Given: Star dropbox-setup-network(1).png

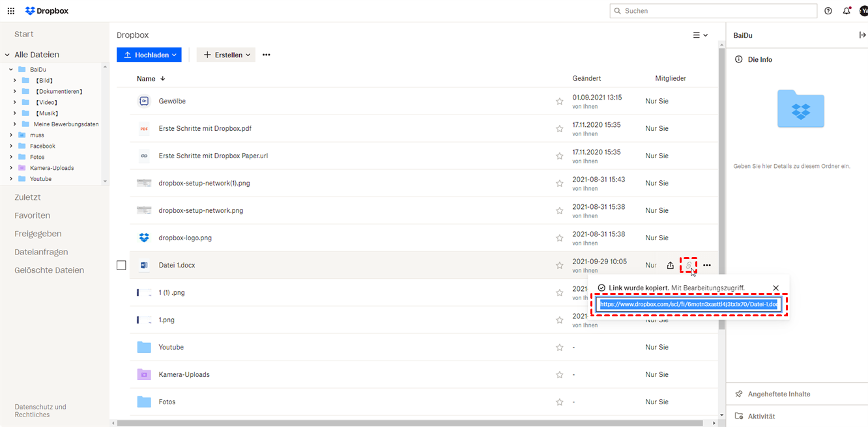Looking at the screenshot, I should pos(559,184).
